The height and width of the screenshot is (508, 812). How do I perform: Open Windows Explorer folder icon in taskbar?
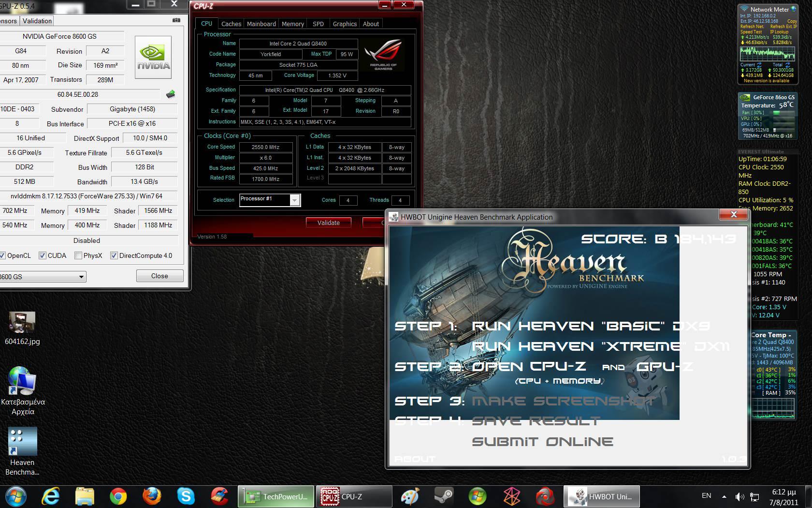pyautogui.click(x=85, y=496)
